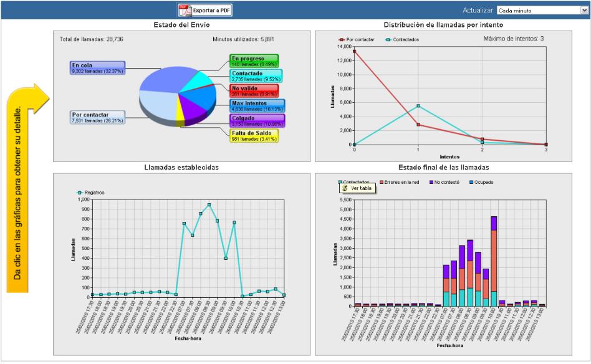Open the Actualizar dropdown arrow
The image size is (591, 364).
coord(584,11)
